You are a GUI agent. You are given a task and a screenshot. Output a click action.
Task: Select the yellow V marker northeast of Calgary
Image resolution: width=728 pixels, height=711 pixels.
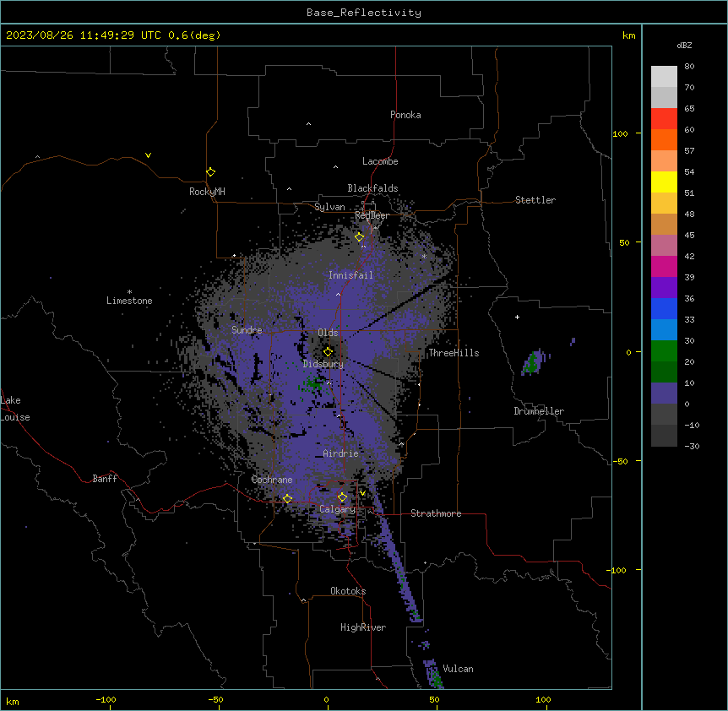tap(362, 493)
